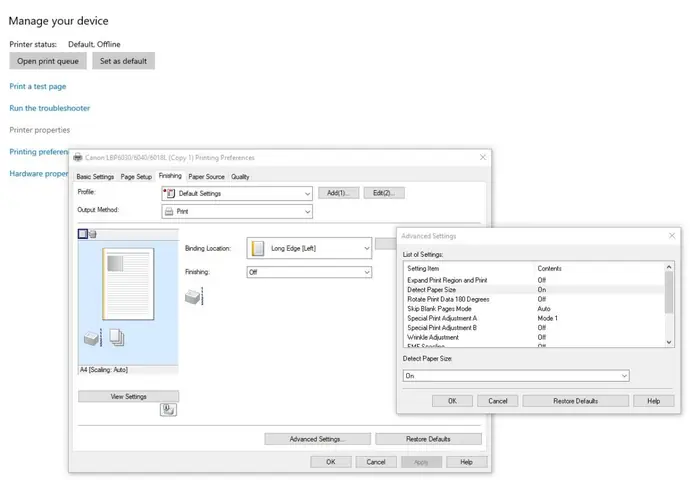Click Restore Defaults in Printing Preferences
This screenshot has height=480, width=690.
[x=428, y=439]
